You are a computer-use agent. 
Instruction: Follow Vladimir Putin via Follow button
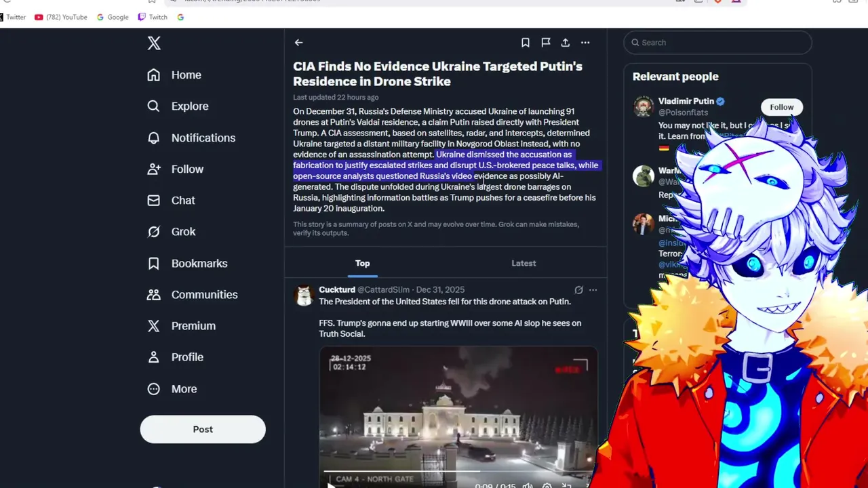tap(781, 107)
